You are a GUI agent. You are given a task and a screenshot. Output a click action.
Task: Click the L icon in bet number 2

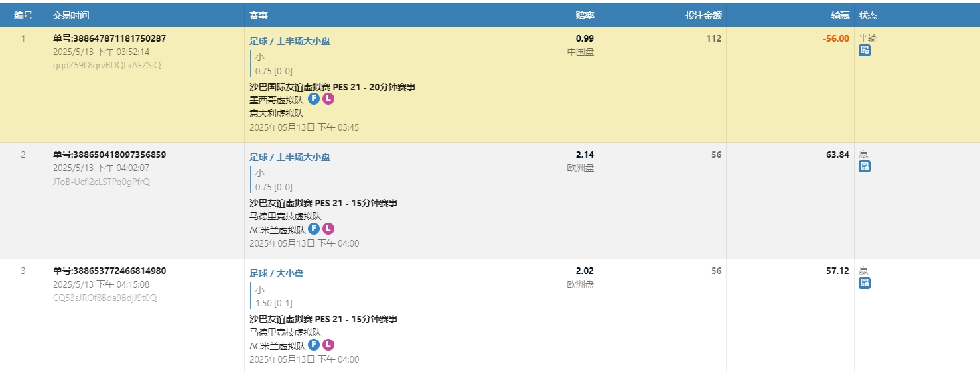(x=328, y=229)
